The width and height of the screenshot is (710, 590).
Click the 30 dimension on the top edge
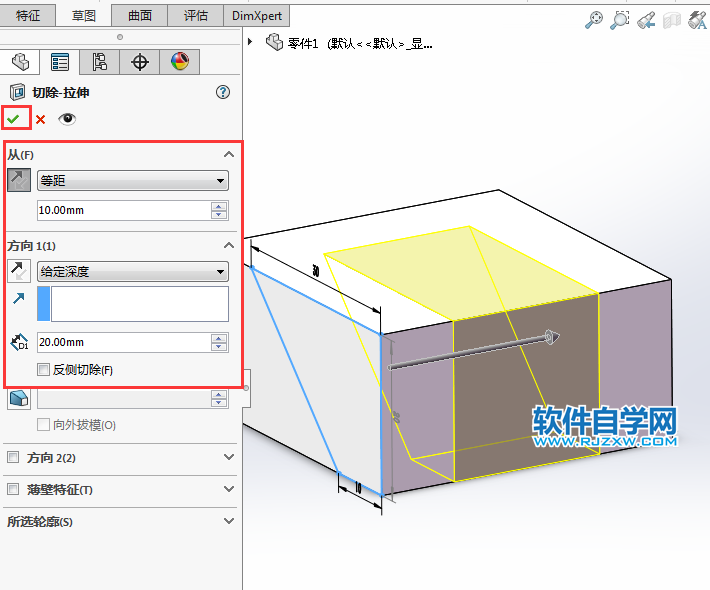click(316, 271)
